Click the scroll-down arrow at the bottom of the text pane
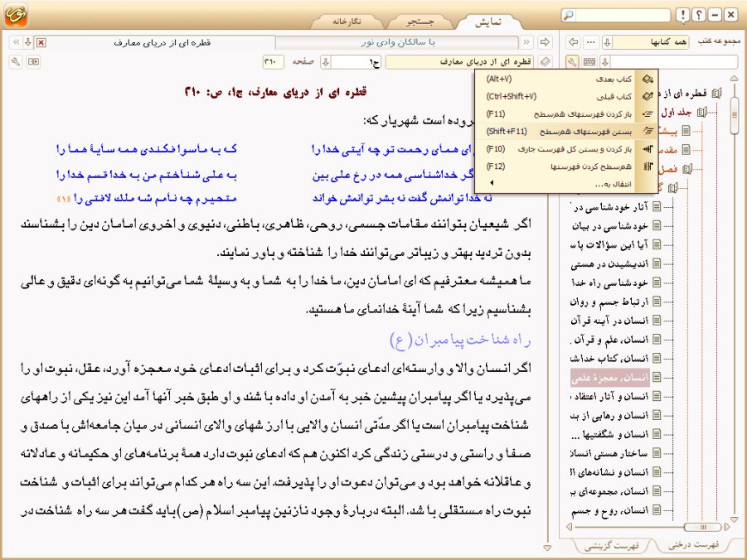This screenshot has width=747, height=560. [547, 548]
